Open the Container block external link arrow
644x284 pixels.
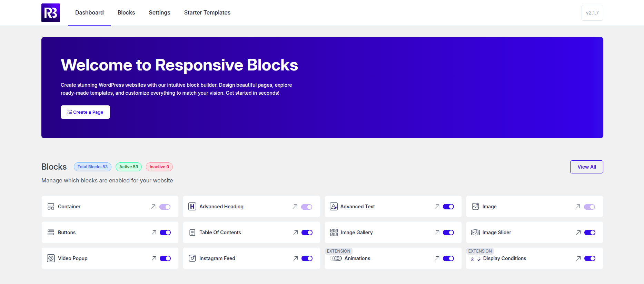coord(153,207)
